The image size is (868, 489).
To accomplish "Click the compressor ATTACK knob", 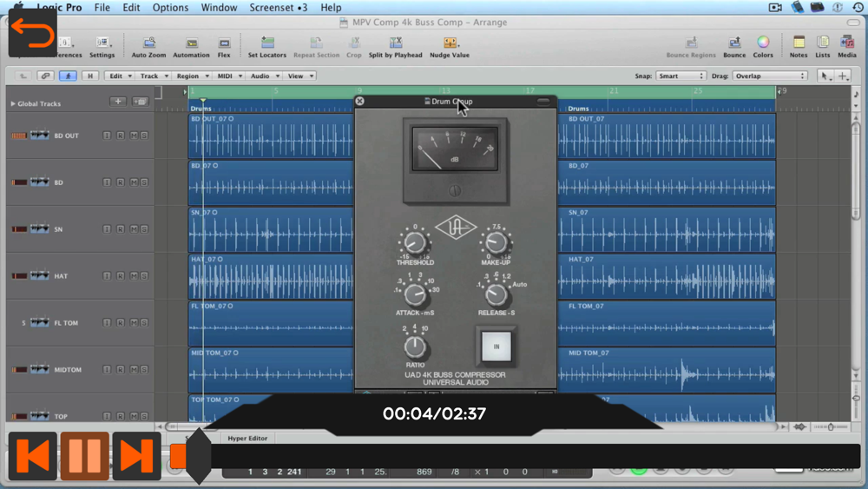I will [415, 294].
